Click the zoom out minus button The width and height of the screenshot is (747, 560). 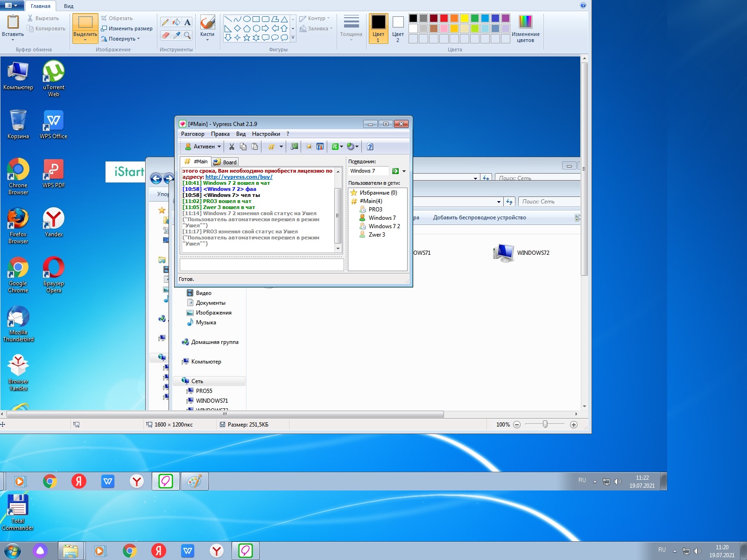tap(517, 425)
